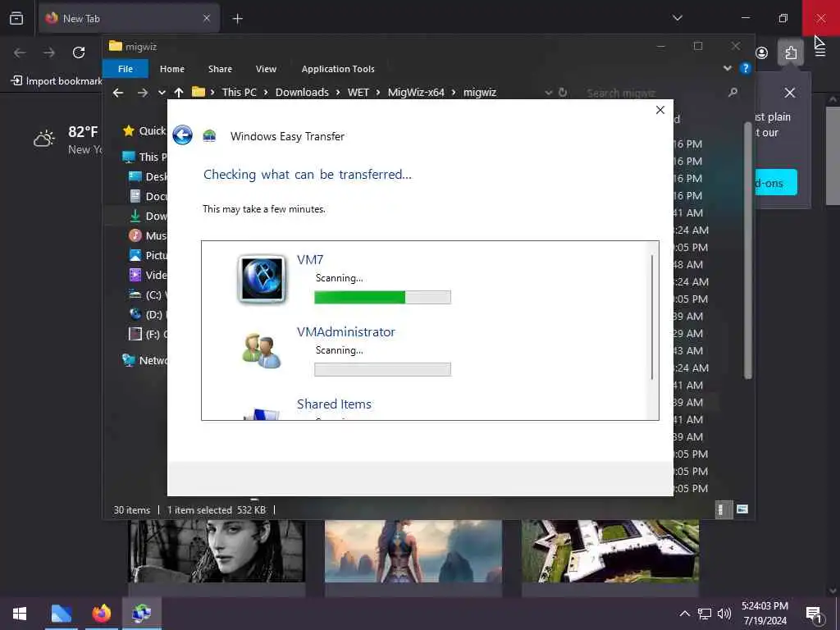Select the F: drive in navigation pane
The image size is (840, 630).
click(x=148, y=335)
